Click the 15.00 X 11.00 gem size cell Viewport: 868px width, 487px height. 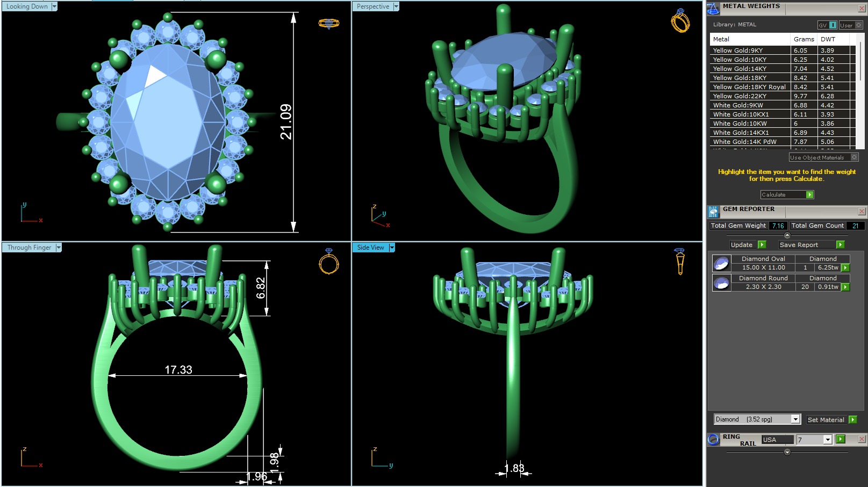(x=763, y=267)
